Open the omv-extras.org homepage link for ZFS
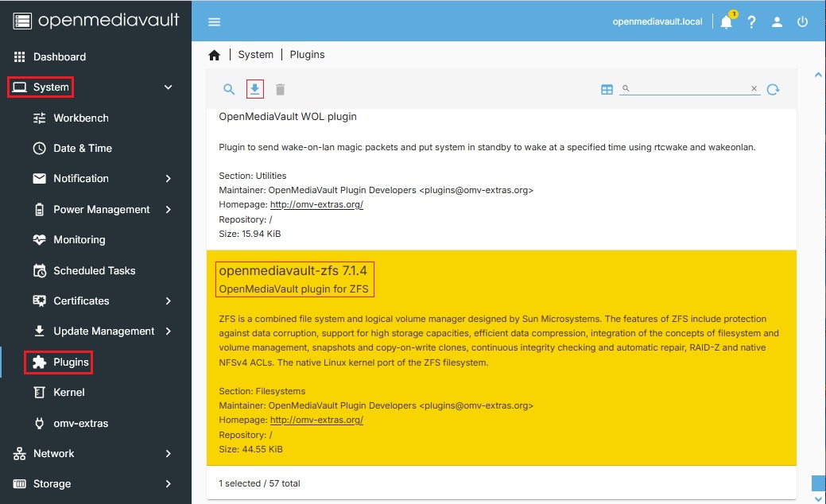826x504 pixels. pos(316,420)
